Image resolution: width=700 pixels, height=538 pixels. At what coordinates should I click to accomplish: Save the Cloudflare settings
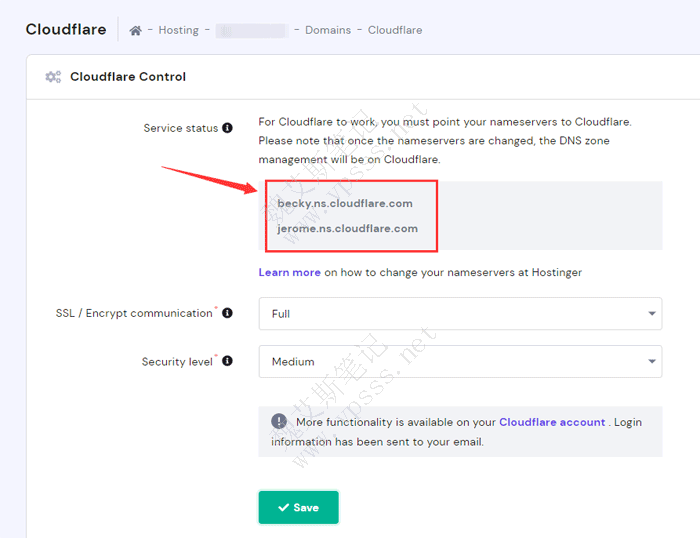coord(298,507)
